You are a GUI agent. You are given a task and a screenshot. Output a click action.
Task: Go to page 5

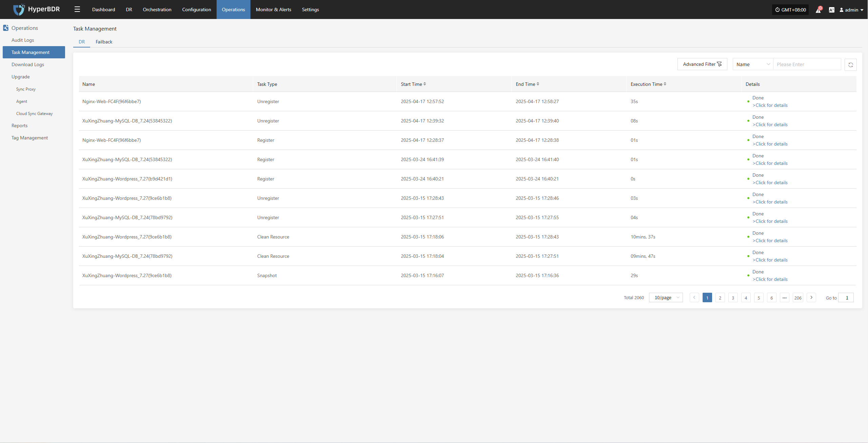759,297
